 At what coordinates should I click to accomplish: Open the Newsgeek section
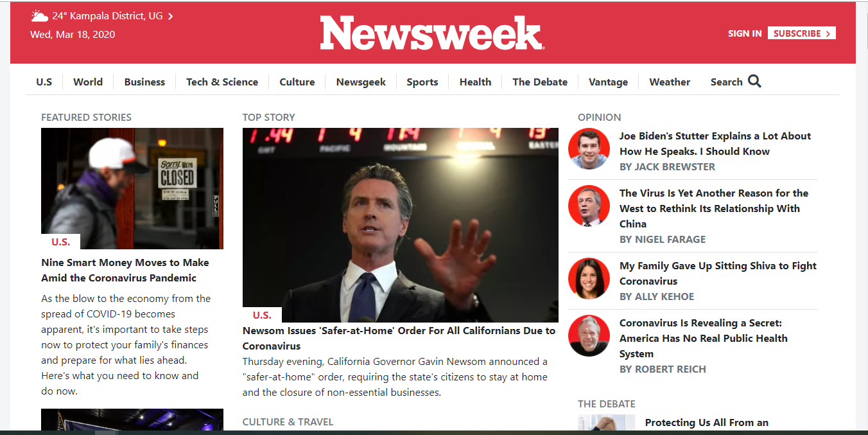(361, 82)
